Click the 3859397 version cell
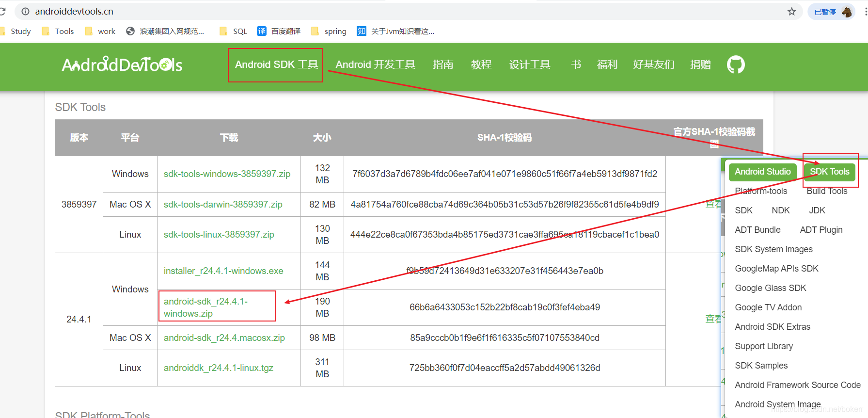The image size is (868, 418). (79, 205)
